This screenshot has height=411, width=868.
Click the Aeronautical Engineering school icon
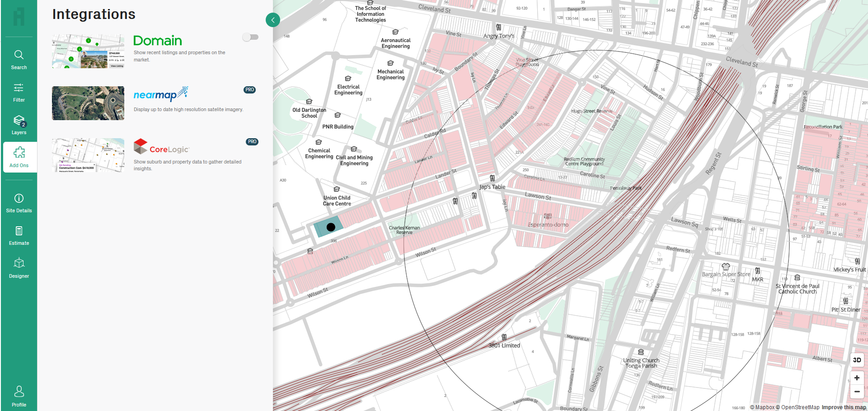395,32
